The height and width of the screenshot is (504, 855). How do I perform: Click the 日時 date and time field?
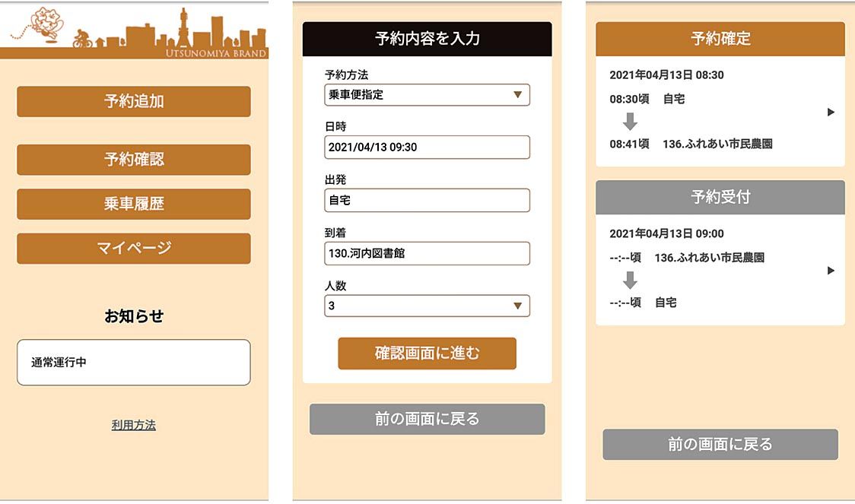[x=427, y=147]
